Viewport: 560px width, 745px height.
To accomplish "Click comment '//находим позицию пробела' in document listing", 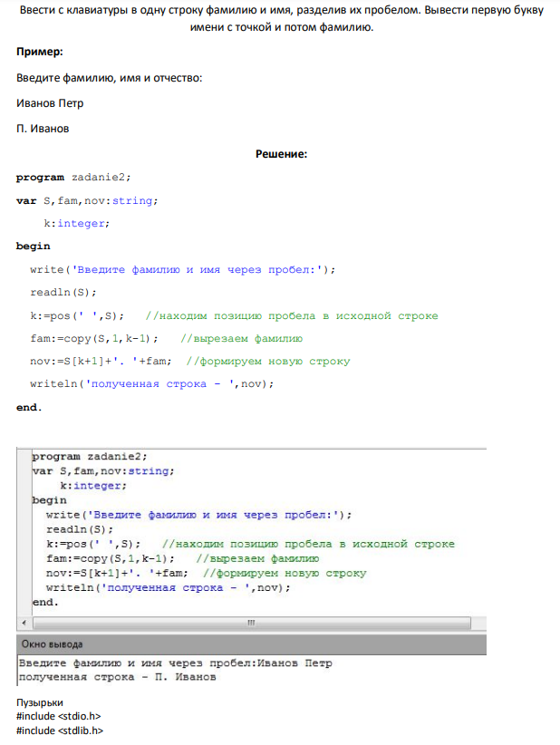I will click(x=292, y=316).
